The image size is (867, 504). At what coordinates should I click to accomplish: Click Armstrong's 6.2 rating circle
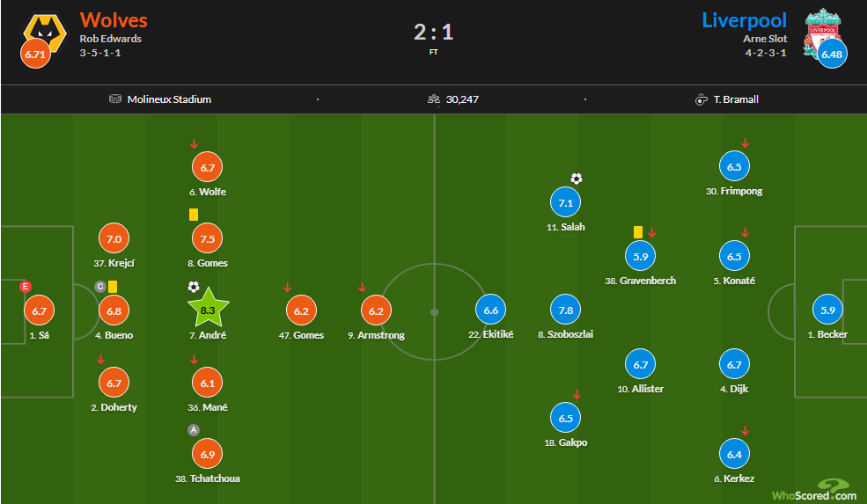(376, 310)
